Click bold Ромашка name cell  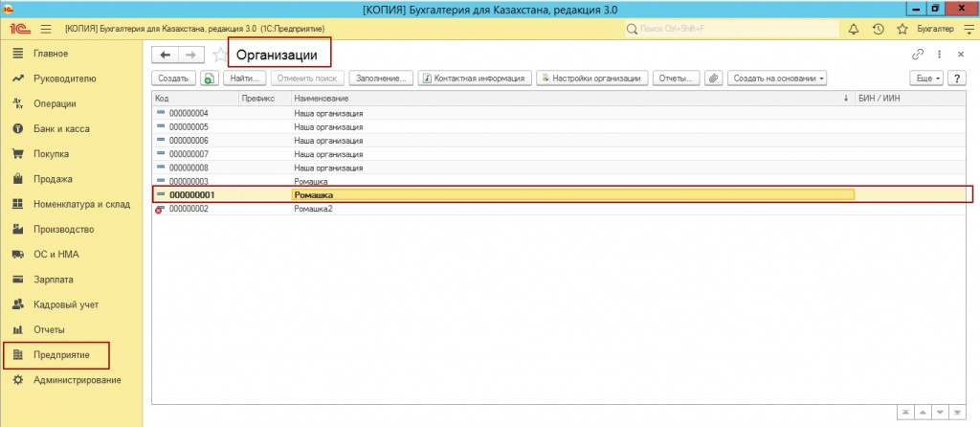[573, 195]
